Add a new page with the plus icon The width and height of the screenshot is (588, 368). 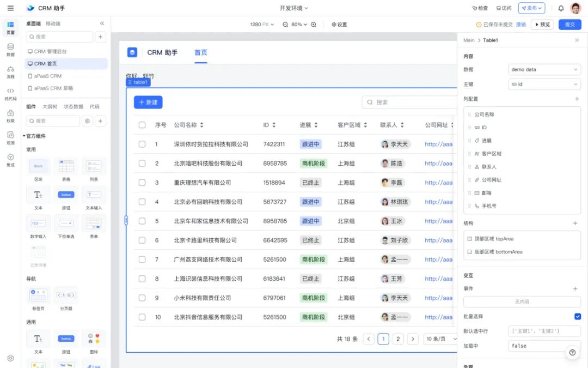tap(100, 37)
